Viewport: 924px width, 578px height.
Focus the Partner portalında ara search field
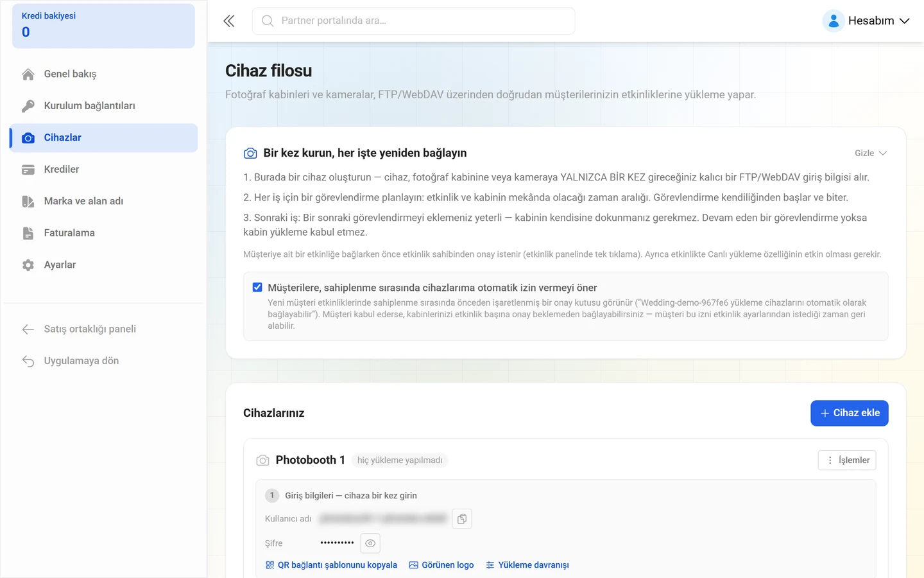coord(413,21)
